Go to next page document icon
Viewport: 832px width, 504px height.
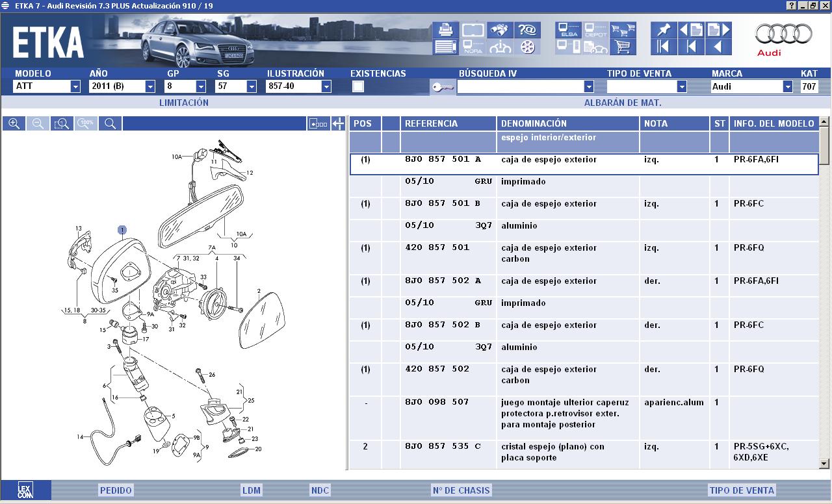[x=719, y=30]
